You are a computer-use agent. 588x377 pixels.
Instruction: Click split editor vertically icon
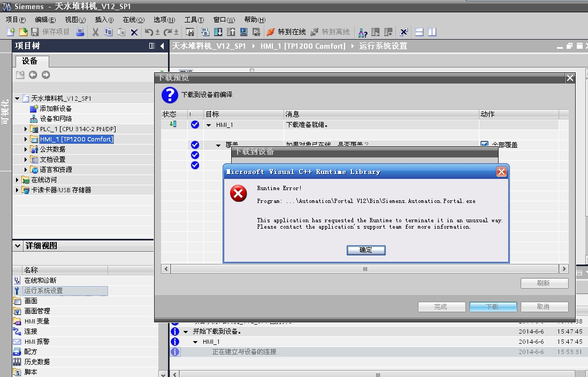(x=432, y=32)
